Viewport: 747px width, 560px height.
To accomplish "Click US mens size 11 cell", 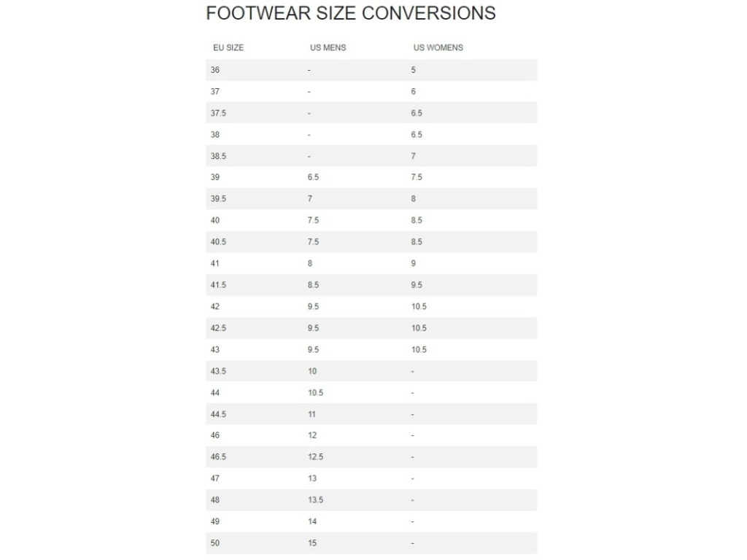I will click(311, 414).
